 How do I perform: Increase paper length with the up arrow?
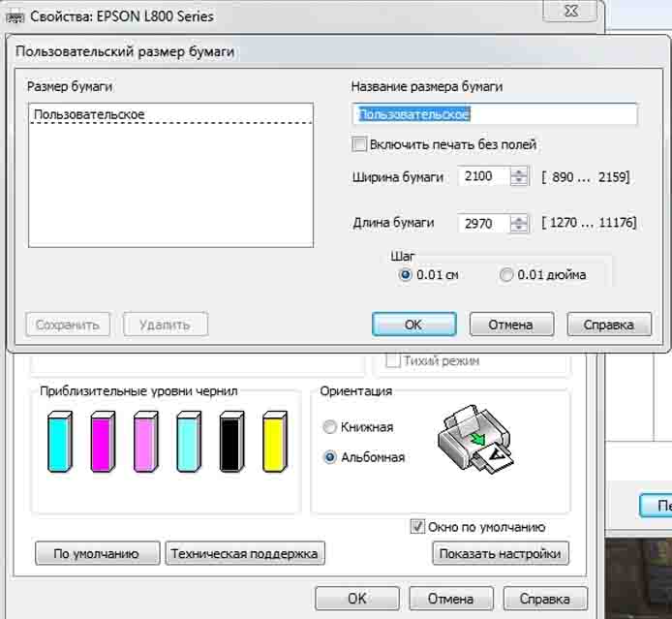pyautogui.click(x=519, y=219)
